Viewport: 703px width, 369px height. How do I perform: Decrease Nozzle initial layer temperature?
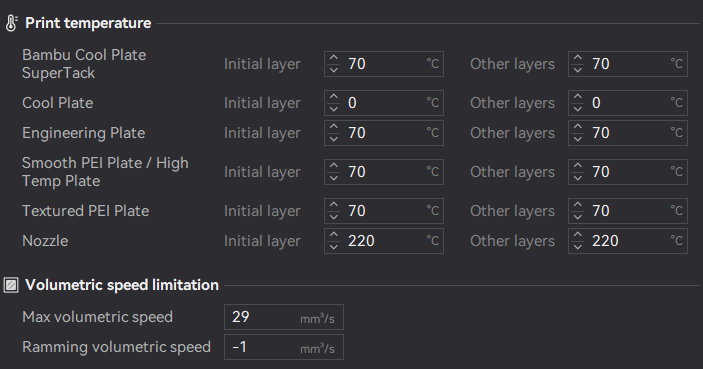pos(334,247)
